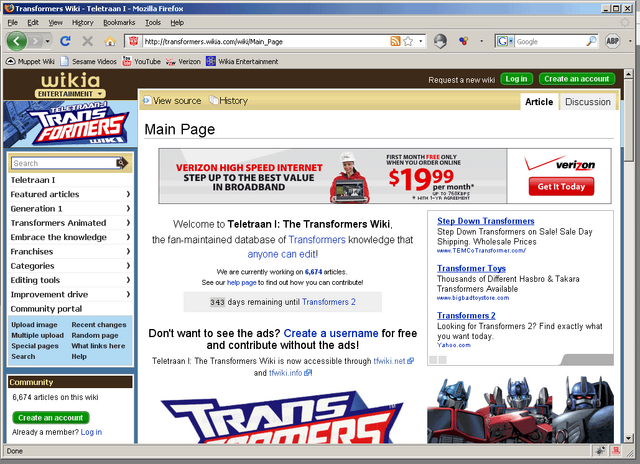The height and width of the screenshot is (464, 640).
Task: Open the Home page icon
Action: pos(109,41)
